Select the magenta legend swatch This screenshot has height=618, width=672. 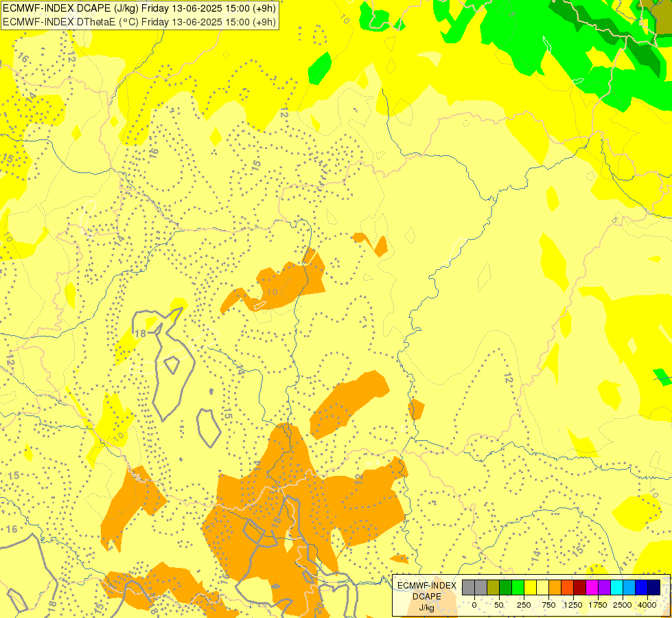592,587
